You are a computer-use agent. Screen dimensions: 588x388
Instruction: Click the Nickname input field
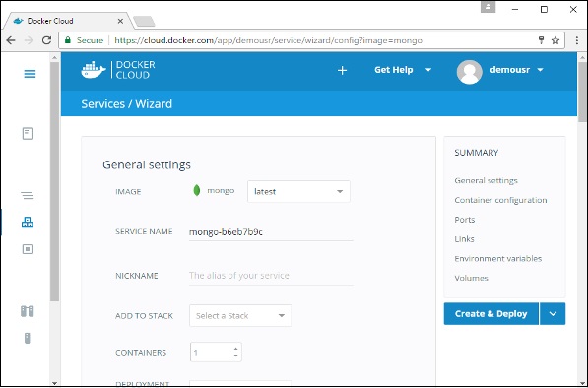point(271,276)
